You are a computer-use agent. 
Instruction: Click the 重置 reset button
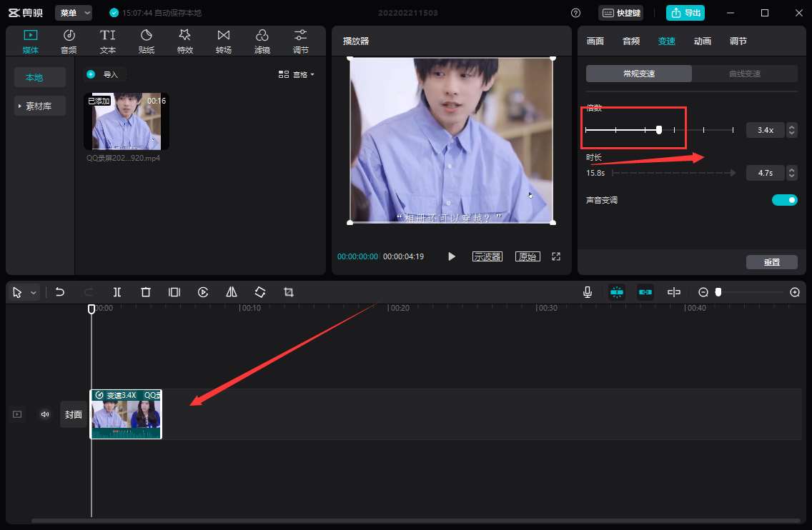(771, 262)
